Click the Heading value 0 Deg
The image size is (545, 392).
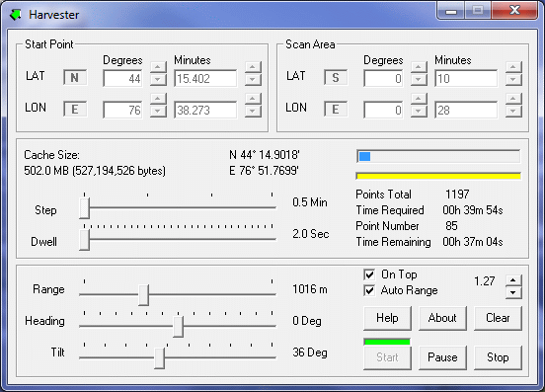[x=307, y=321]
